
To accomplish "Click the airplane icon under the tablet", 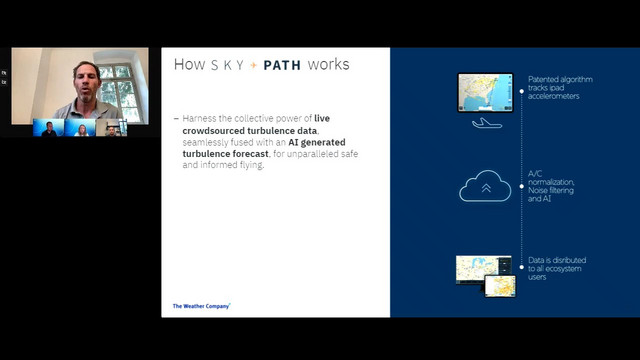I will click(x=487, y=123).
